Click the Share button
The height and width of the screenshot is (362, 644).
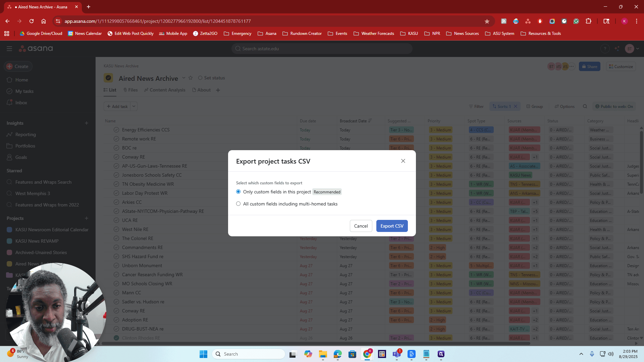coord(590,66)
